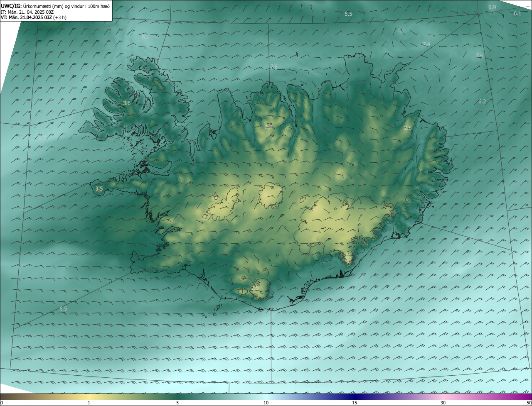Select the 5 tick on the color scale

tap(177, 403)
